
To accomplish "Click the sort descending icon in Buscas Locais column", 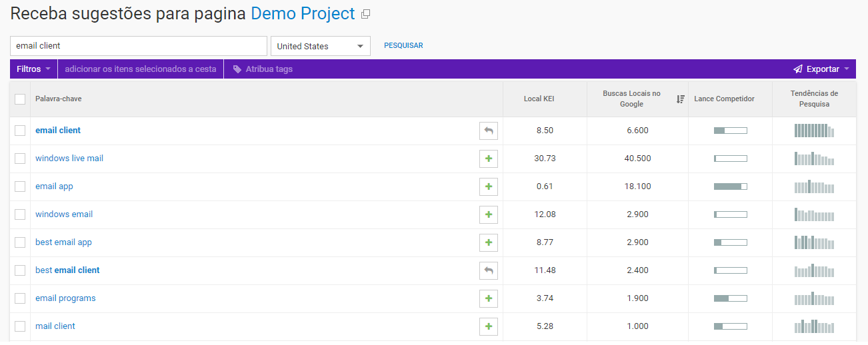I will [x=680, y=99].
